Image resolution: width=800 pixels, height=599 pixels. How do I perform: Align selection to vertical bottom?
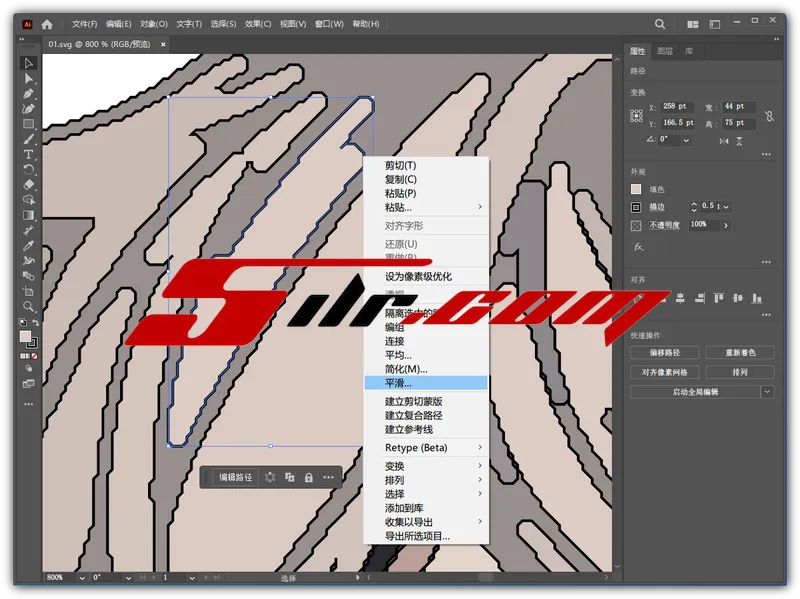click(757, 298)
